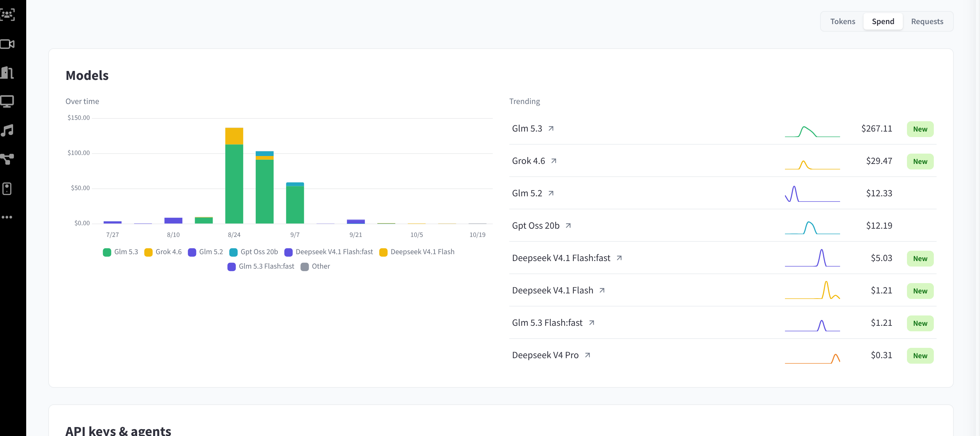Screen dimensions: 980x436
Task: Open the people group icon in sidebar
Action: [7, 14]
